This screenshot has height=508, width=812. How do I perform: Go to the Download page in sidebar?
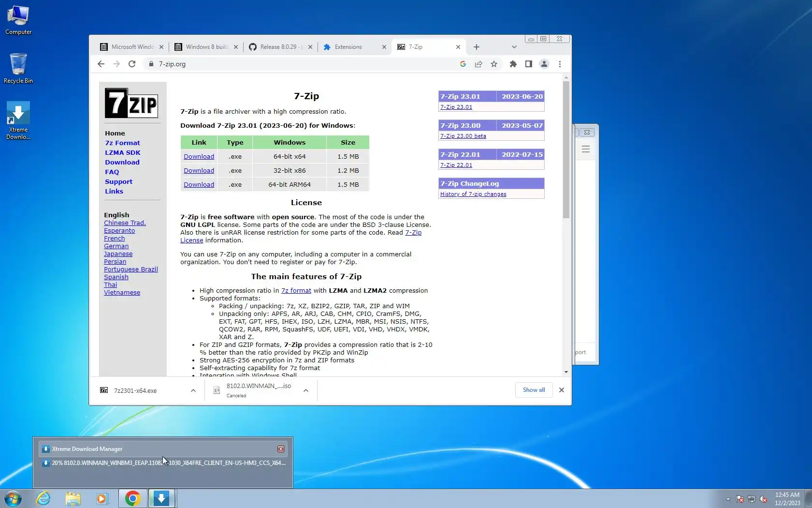coord(122,163)
